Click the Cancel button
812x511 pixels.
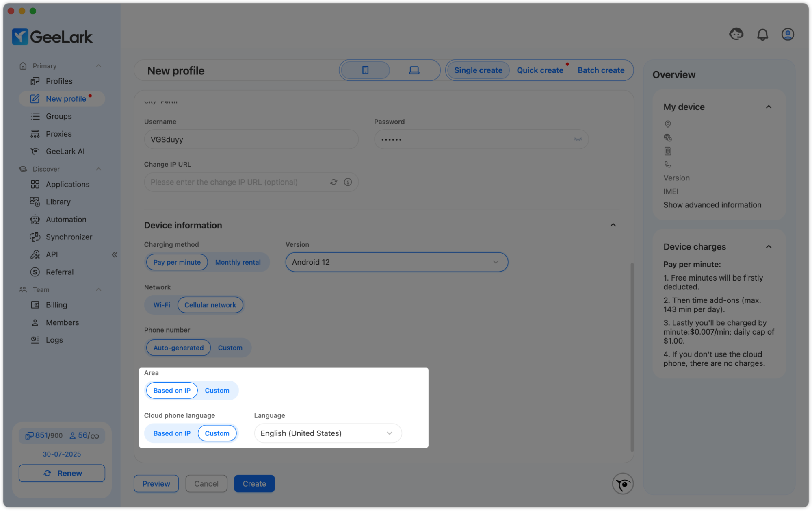point(206,484)
